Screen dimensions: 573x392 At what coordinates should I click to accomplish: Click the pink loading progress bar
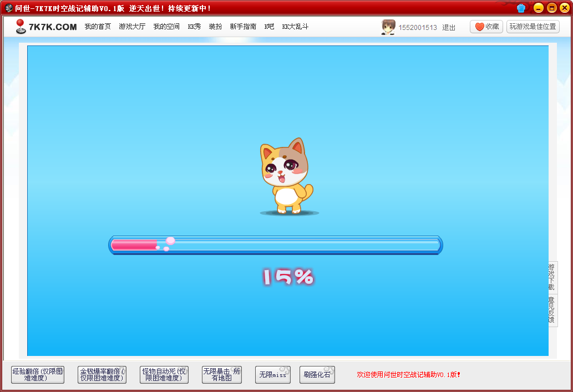[x=276, y=245]
